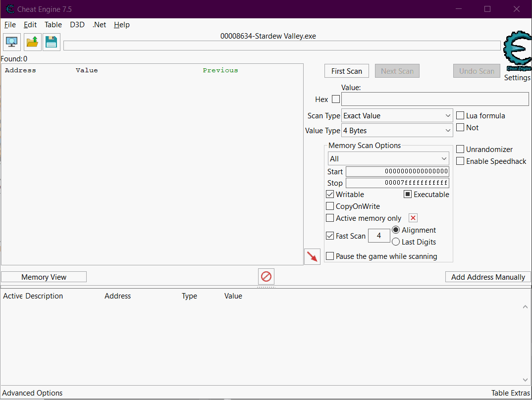Screen dimensions: 532x400
Task: Open the Help menu
Action: [x=121, y=25]
